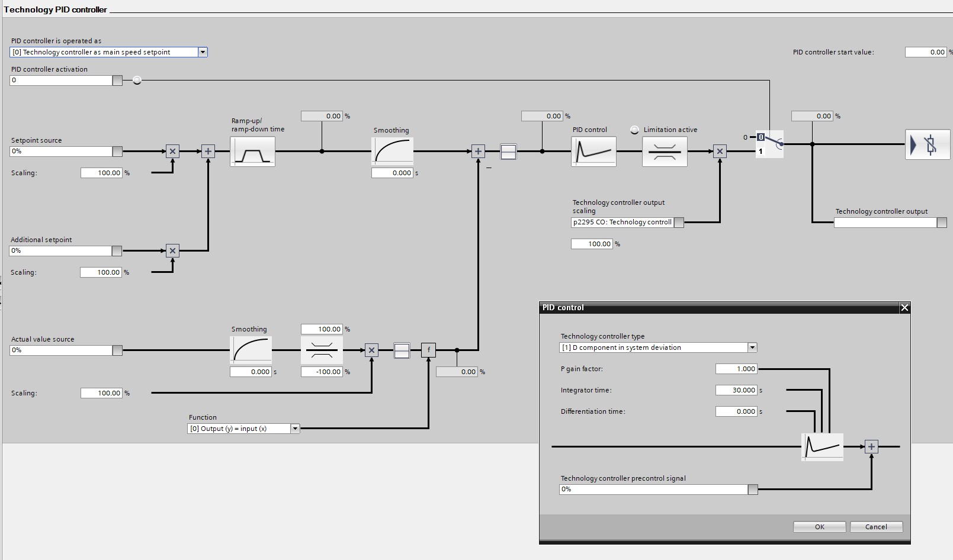Viewport: 953px width, 560px height.
Task: Click the P gain factor field
Action: coord(736,369)
